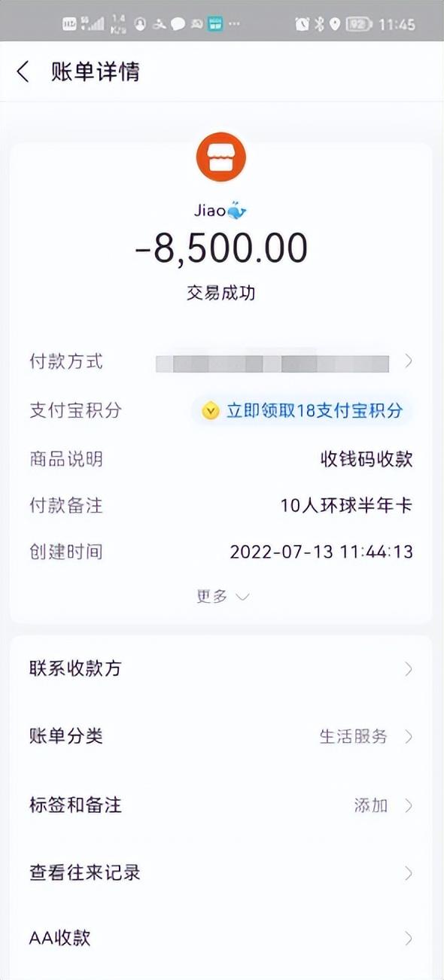Tap the -8,500.00 transaction amount
This screenshot has height=980, width=444.
click(x=221, y=248)
